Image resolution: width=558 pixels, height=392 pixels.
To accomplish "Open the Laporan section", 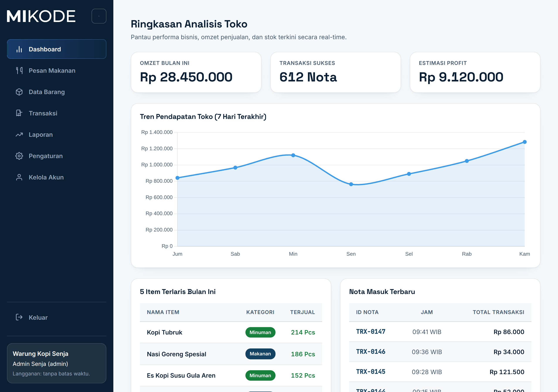I will coord(57,135).
